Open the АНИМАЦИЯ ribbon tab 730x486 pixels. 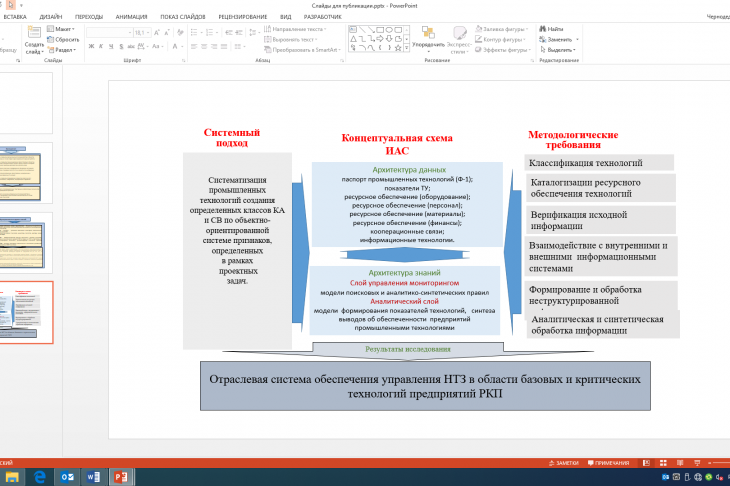(x=131, y=17)
